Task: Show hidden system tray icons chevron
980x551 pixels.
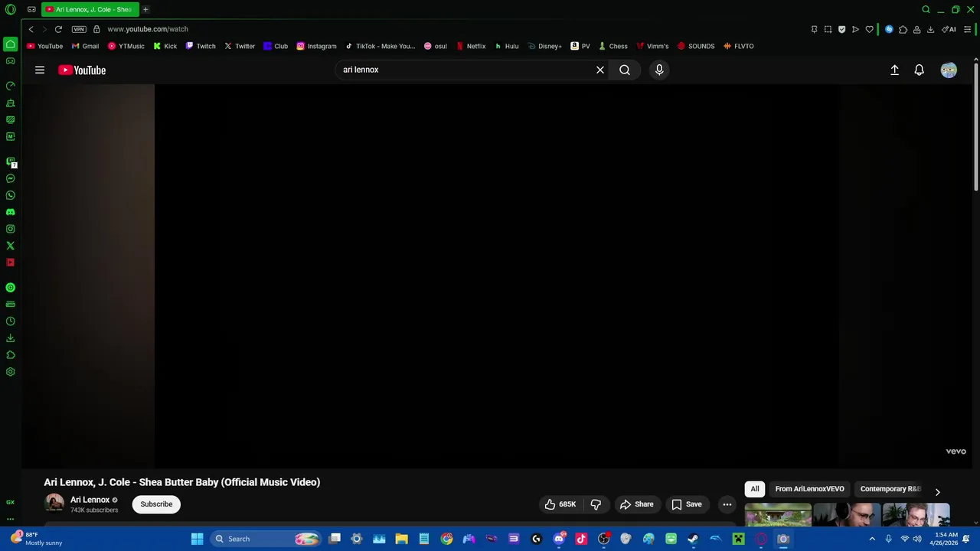Action: (871, 539)
